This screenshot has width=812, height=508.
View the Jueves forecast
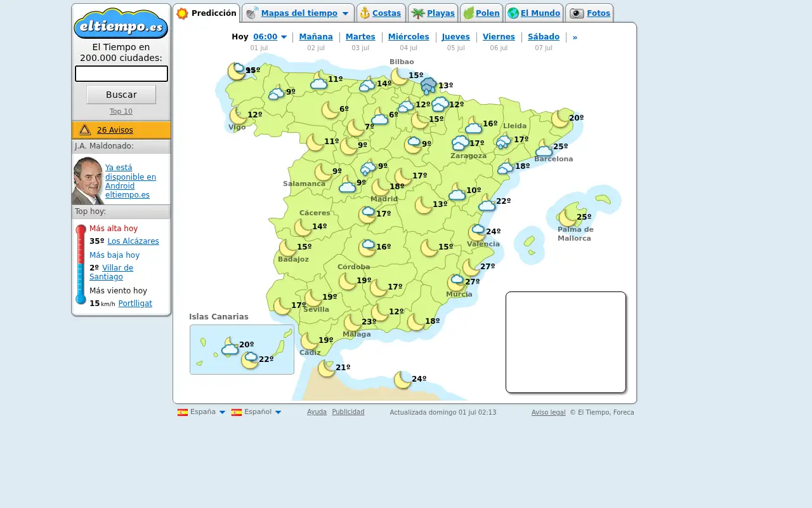click(x=456, y=37)
